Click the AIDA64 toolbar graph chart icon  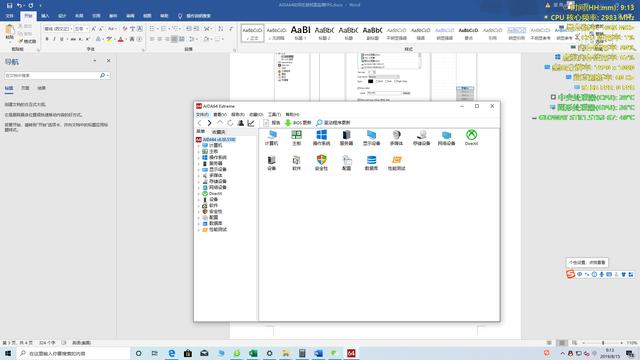click(x=251, y=123)
